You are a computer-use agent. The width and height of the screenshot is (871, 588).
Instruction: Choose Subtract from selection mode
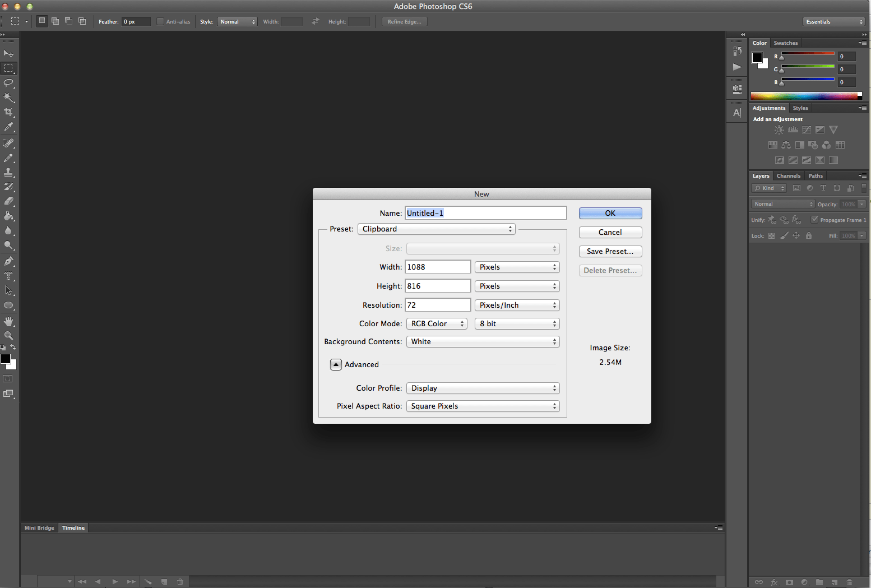pos(68,21)
